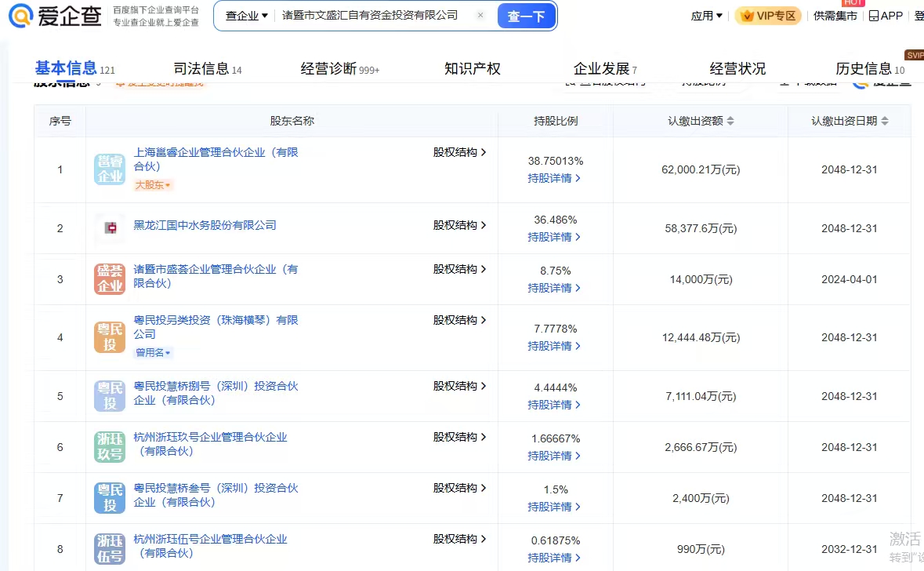
Task: Open 粤民投另类投资（珠海横琴）有限公司 link
Action: (x=216, y=327)
